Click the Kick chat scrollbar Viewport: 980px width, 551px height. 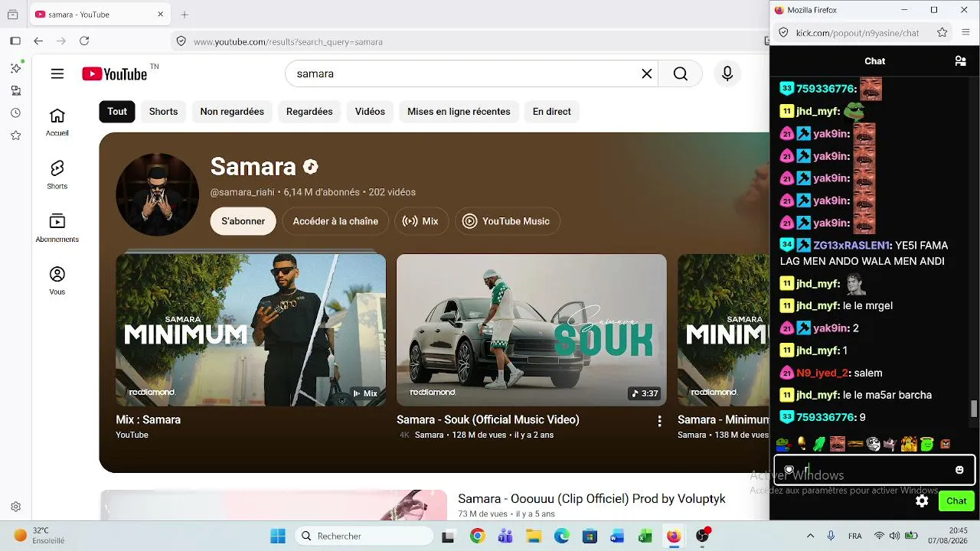click(x=974, y=409)
